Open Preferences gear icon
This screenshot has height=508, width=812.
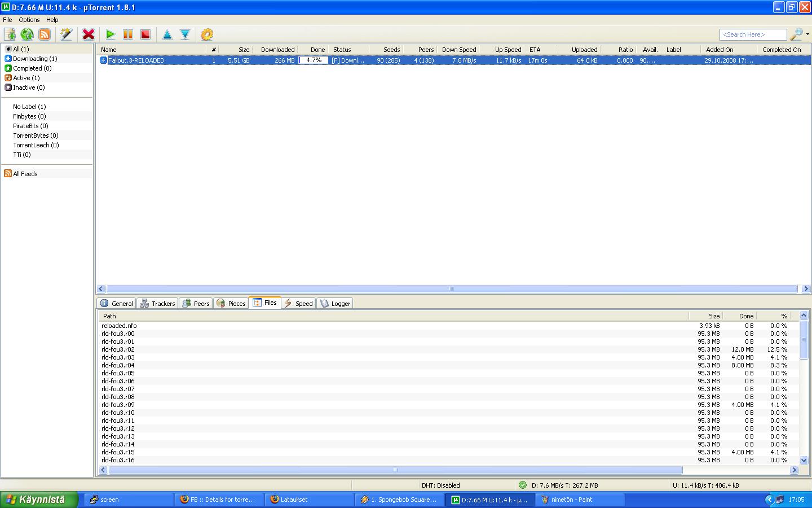tap(207, 34)
